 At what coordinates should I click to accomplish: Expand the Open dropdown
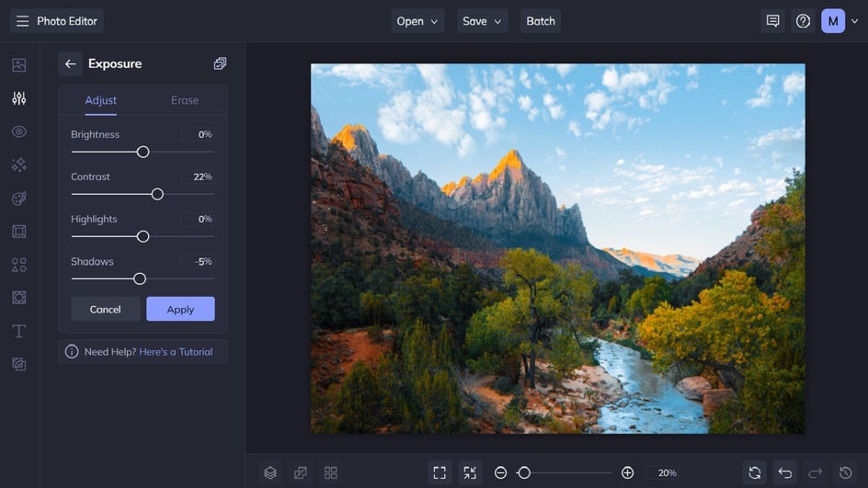pyautogui.click(x=417, y=21)
